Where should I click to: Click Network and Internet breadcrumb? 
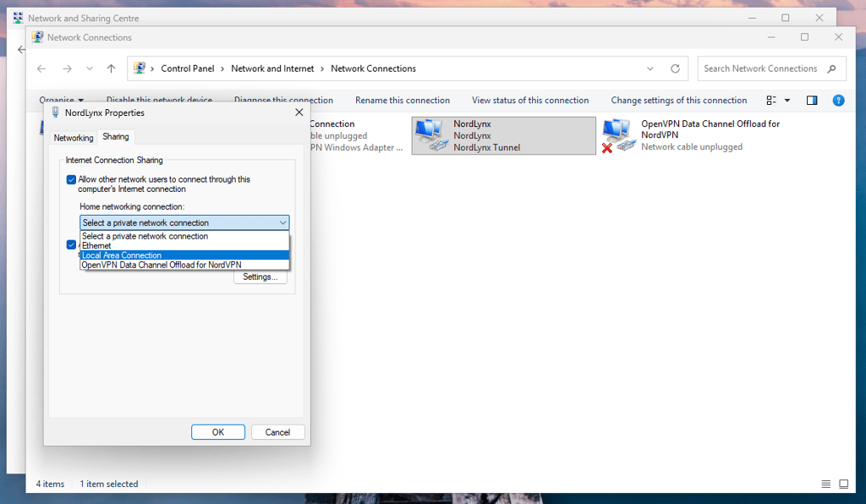(x=272, y=68)
